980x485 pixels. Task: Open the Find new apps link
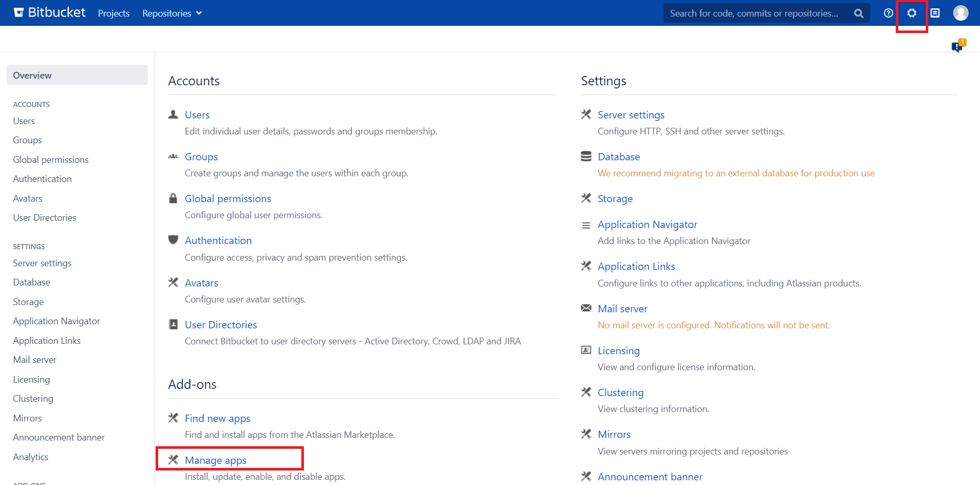(217, 418)
